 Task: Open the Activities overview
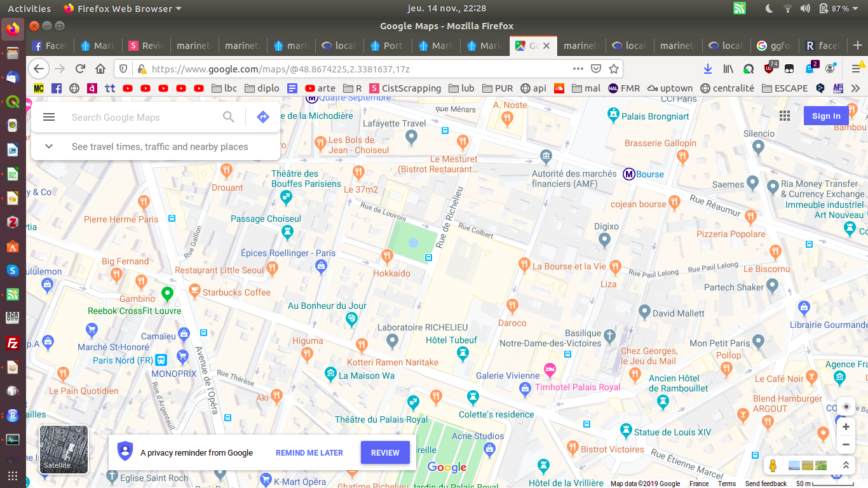pyautogui.click(x=29, y=8)
